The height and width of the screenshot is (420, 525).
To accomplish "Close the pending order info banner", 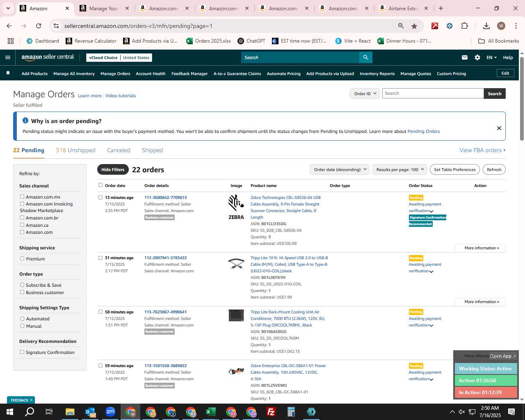I will click(x=499, y=128).
